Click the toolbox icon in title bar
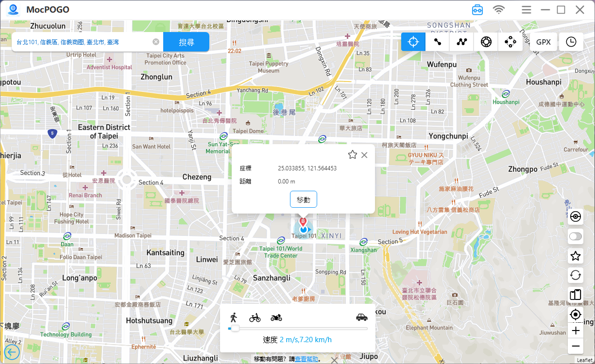This screenshot has width=595, height=364. tap(477, 10)
